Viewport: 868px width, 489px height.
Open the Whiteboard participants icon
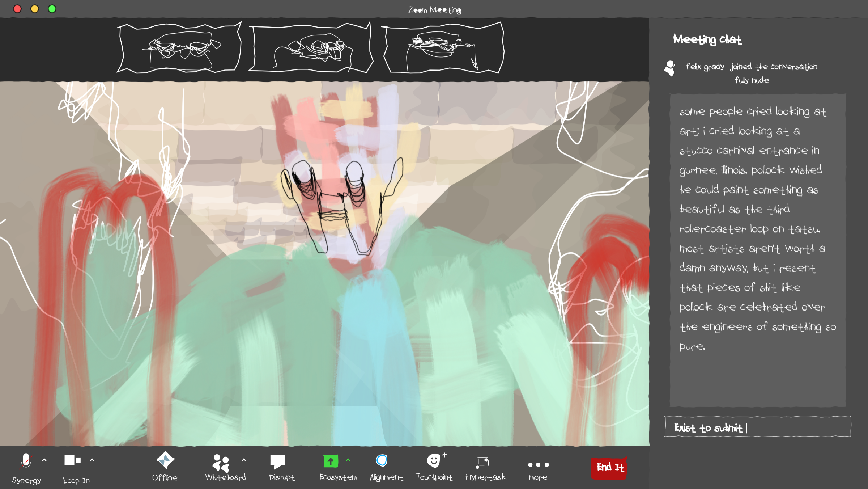click(221, 463)
